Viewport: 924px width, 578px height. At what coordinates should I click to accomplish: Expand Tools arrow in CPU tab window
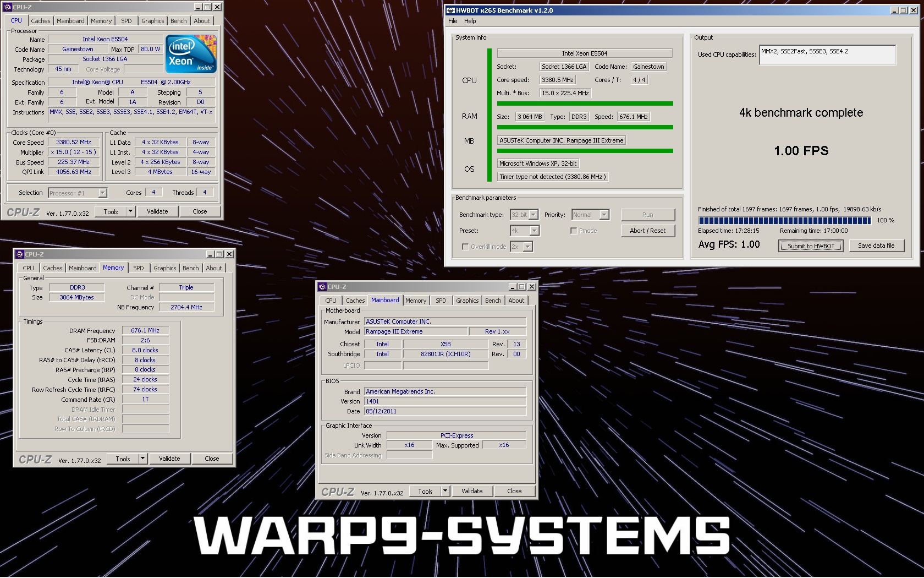tap(130, 211)
